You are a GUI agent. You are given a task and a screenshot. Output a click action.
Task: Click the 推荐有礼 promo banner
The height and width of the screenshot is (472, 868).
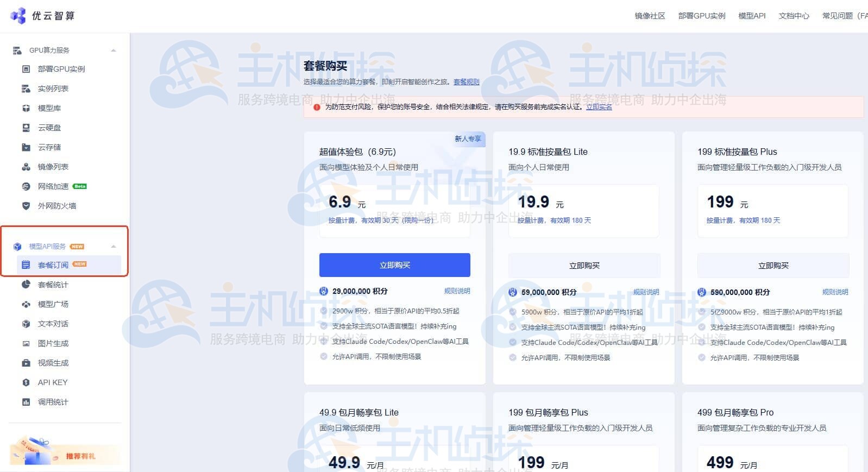(x=65, y=451)
